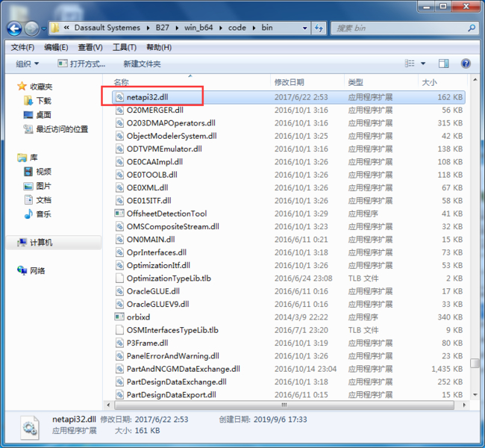Click the scroll down arrow of file list

tap(475, 395)
